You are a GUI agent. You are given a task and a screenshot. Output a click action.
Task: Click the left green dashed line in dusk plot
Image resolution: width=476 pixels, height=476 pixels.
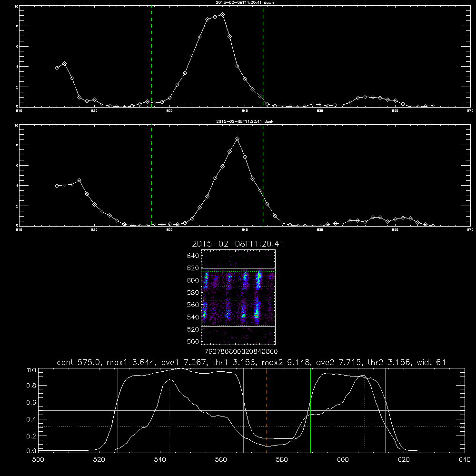[x=151, y=175]
